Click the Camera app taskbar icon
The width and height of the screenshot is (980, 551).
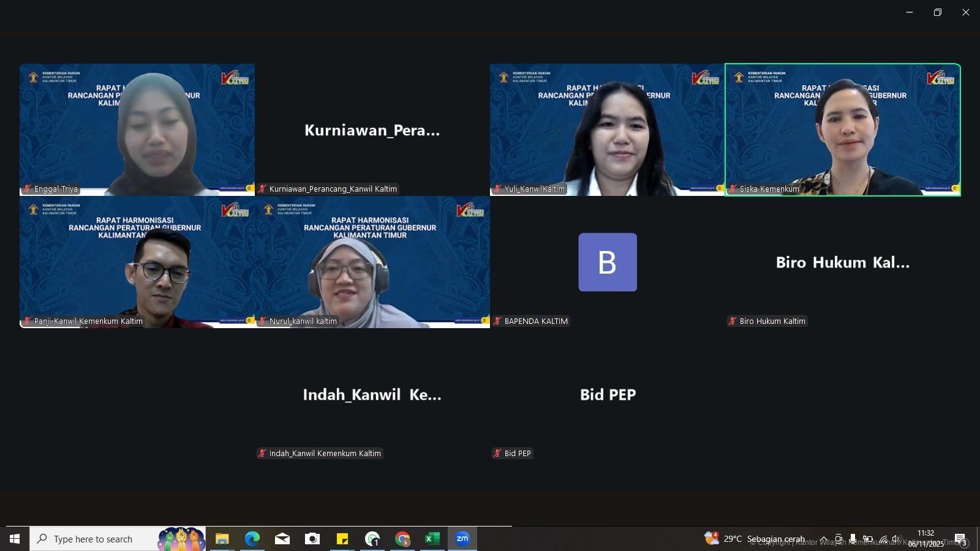tap(312, 539)
